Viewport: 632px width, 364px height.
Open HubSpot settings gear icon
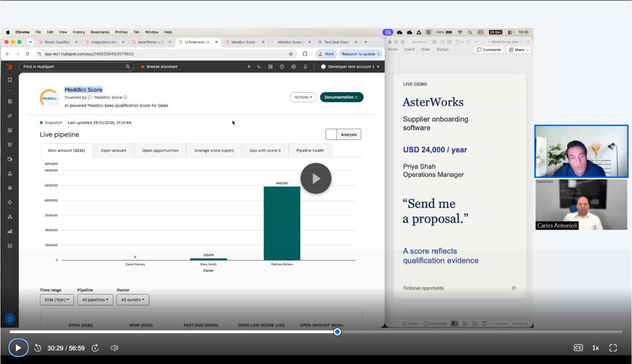pyautogui.click(x=294, y=67)
